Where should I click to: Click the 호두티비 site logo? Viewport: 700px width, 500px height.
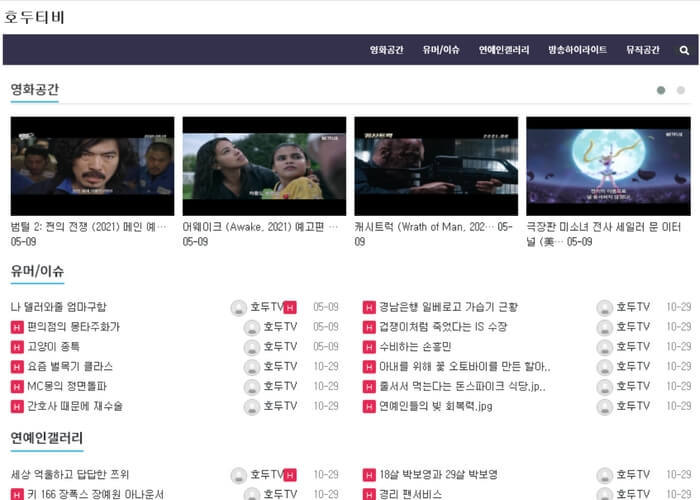pos(34,17)
